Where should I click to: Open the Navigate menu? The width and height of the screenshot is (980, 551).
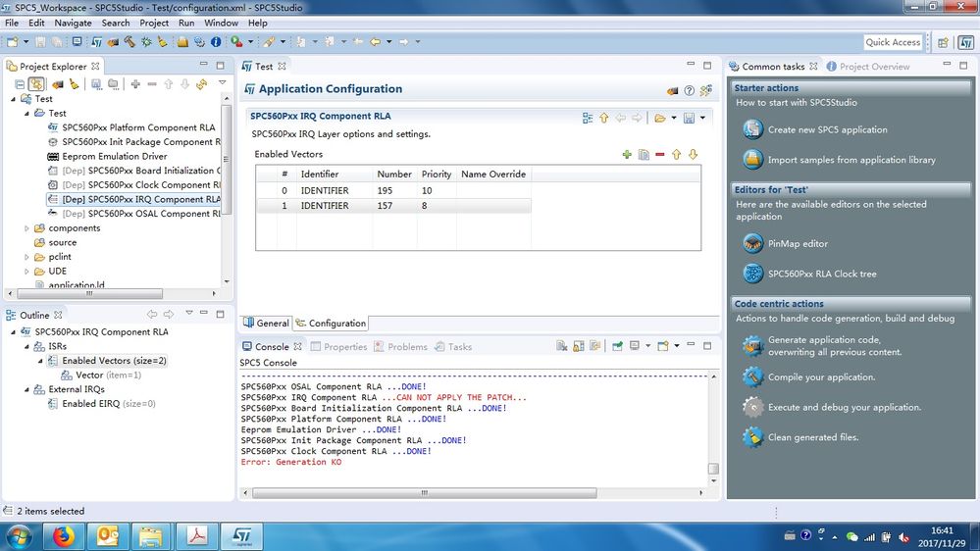[x=74, y=24]
